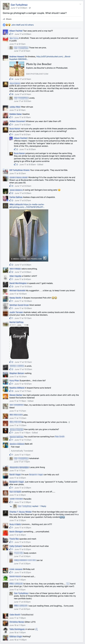Click like icon on 'Vaseline' comment
Image resolution: width=85 pixels, height=644 pixels.
[x=10, y=117]
